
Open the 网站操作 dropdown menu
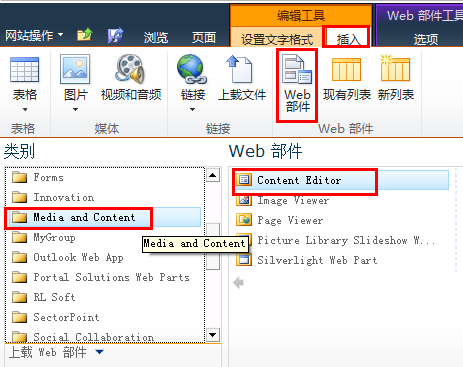(34, 35)
